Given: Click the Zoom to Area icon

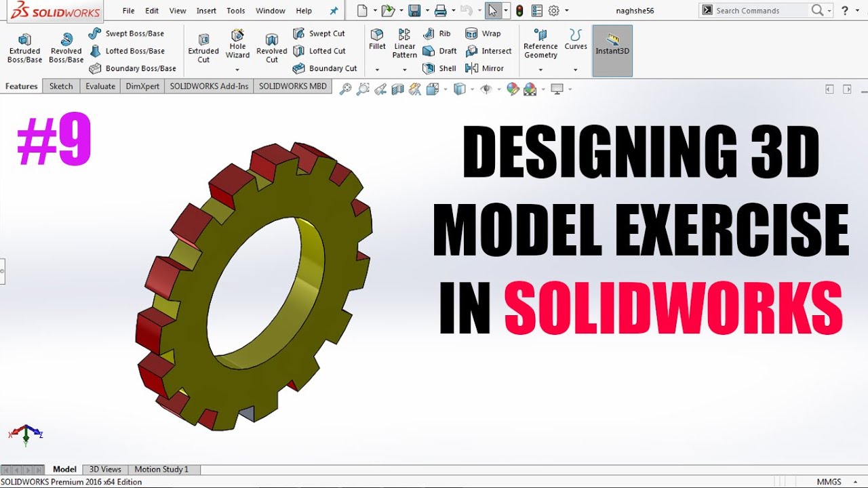Looking at the screenshot, I should 363,89.
